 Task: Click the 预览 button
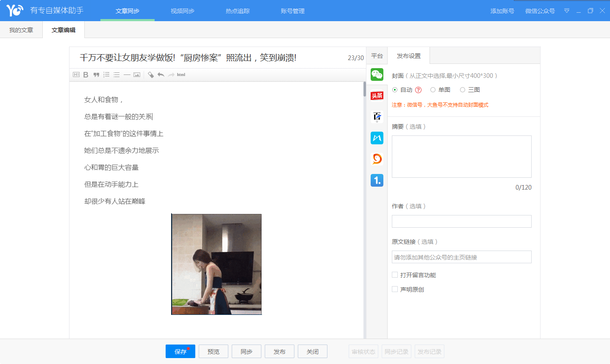coord(213,352)
